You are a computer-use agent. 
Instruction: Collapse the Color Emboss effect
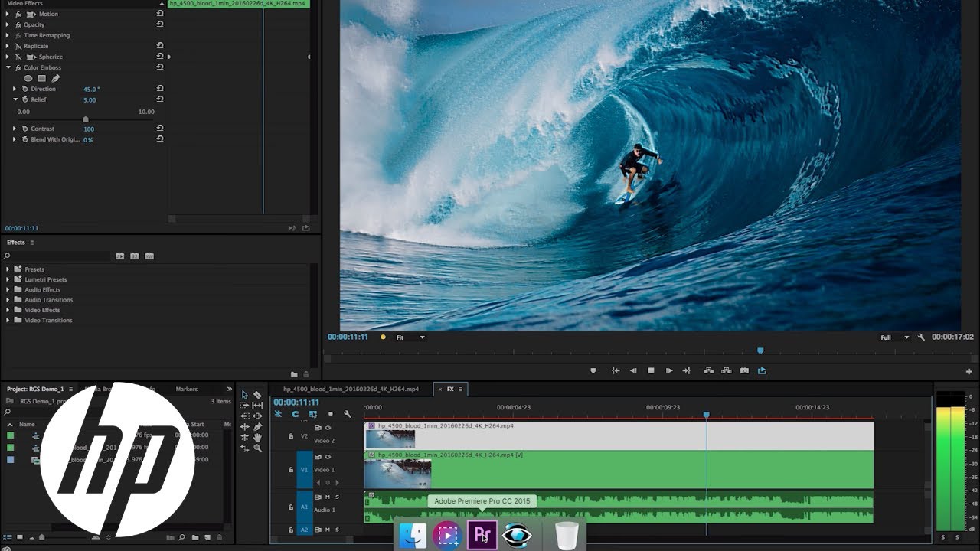coord(8,67)
